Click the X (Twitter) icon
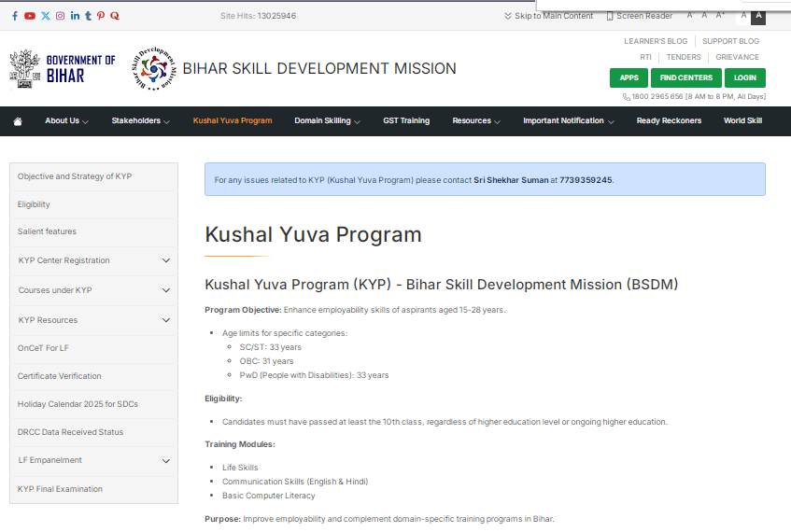 tap(46, 16)
